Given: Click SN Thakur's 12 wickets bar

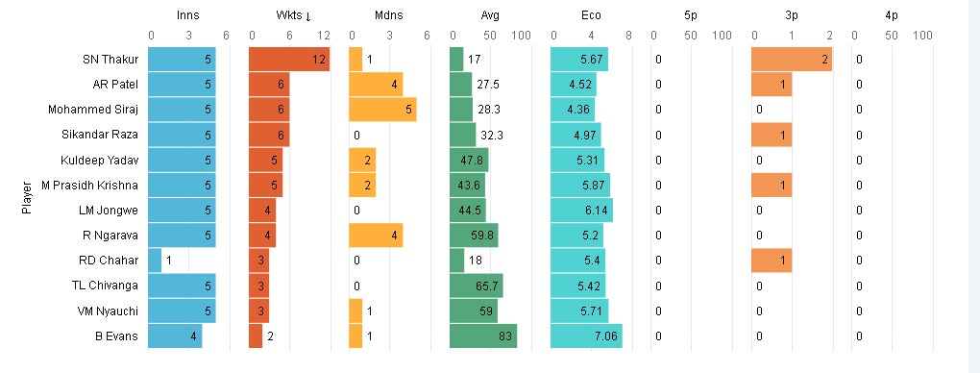Looking at the screenshot, I should point(289,60).
